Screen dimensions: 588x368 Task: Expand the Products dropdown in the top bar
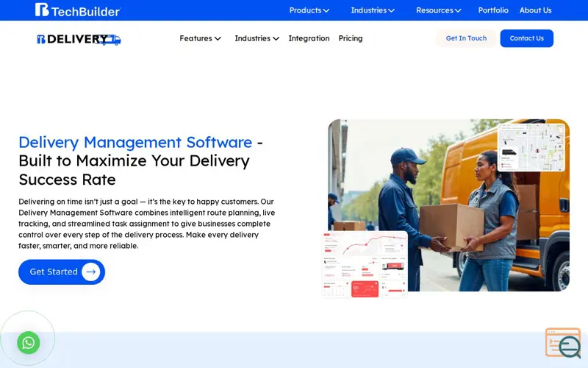pos(309,10)
